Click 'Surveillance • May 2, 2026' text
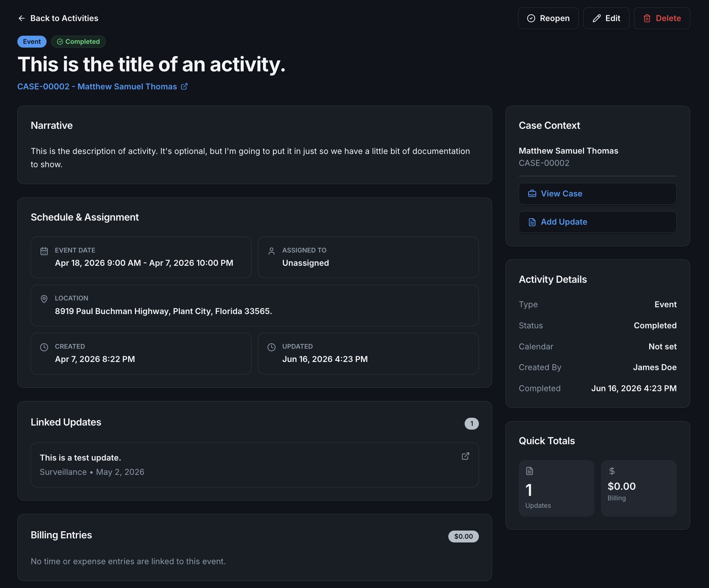Image resolution: width=709 pixels, height=588 pixels. point(92,472)
